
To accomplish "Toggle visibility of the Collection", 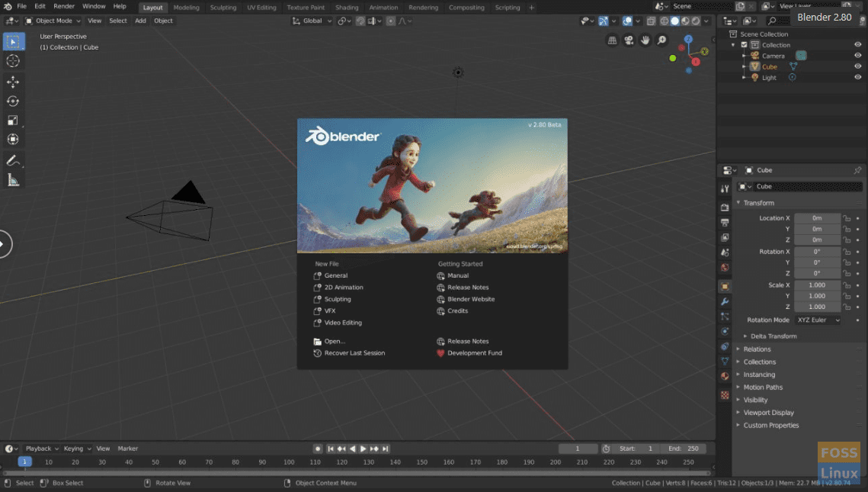I will pyautogui.click(x=857, y=45).
